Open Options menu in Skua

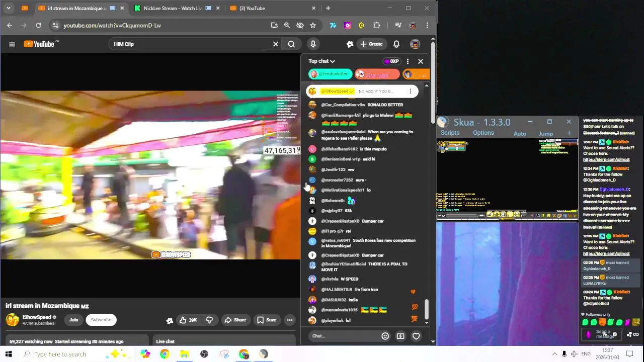pos(483,133)
